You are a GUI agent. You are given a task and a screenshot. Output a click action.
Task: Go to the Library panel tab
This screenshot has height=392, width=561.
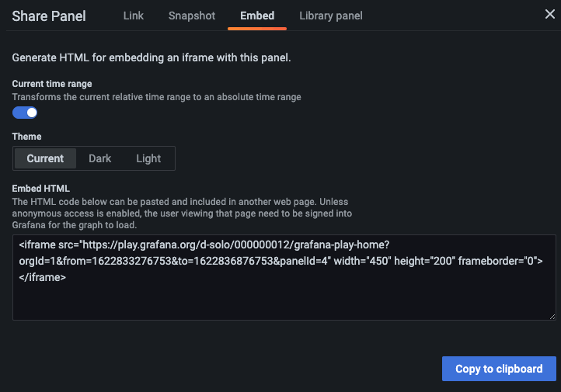[331, 16]
